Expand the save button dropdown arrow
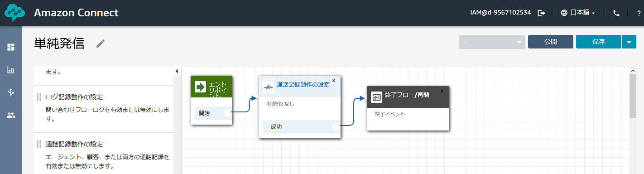Screen dimensions: 644x174 click(x=629, y=42)
